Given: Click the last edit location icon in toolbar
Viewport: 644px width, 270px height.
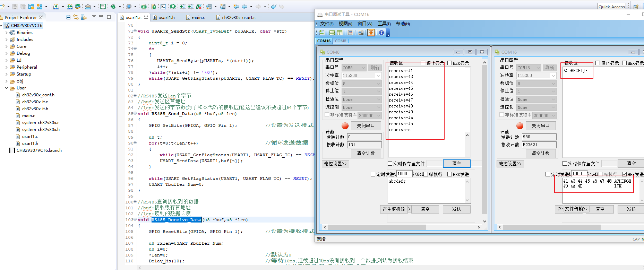Looking at the screenshot, I should point(236,7).
